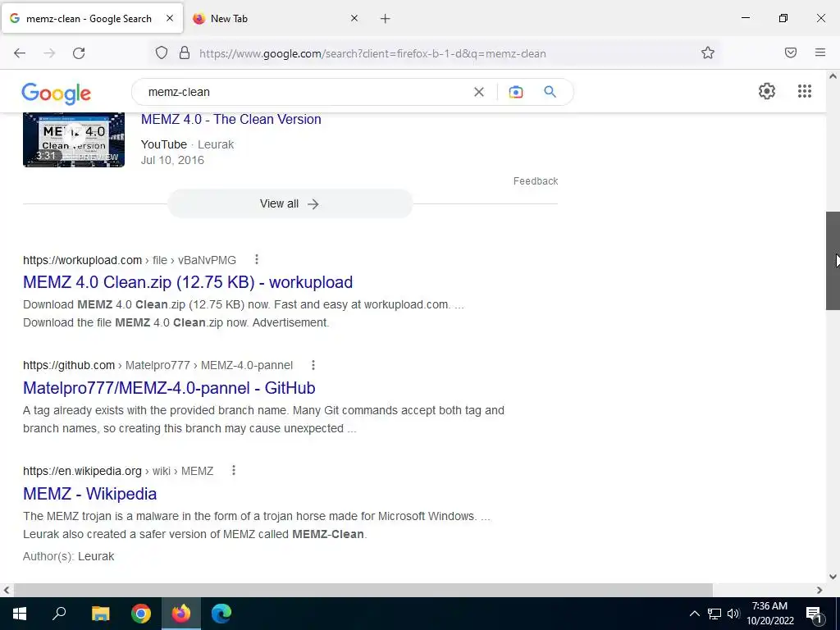840x630 pixels.
Task: Open Save to Pocket icon
Action: point(790,52)
